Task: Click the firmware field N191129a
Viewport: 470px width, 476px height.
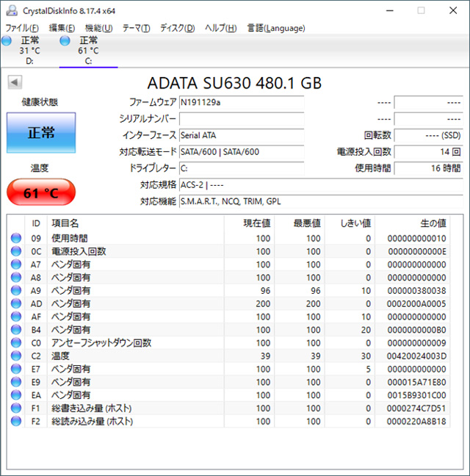Action: [242, 102]
